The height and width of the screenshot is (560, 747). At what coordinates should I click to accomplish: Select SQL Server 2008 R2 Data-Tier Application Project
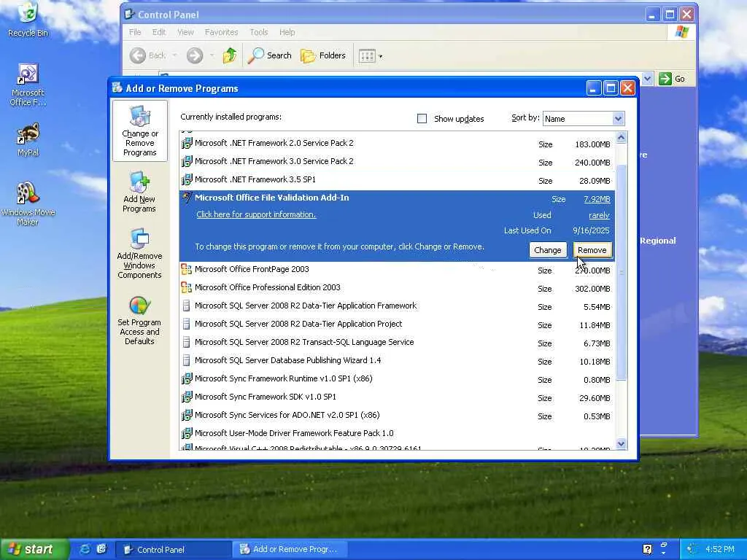tap(397, 324)
